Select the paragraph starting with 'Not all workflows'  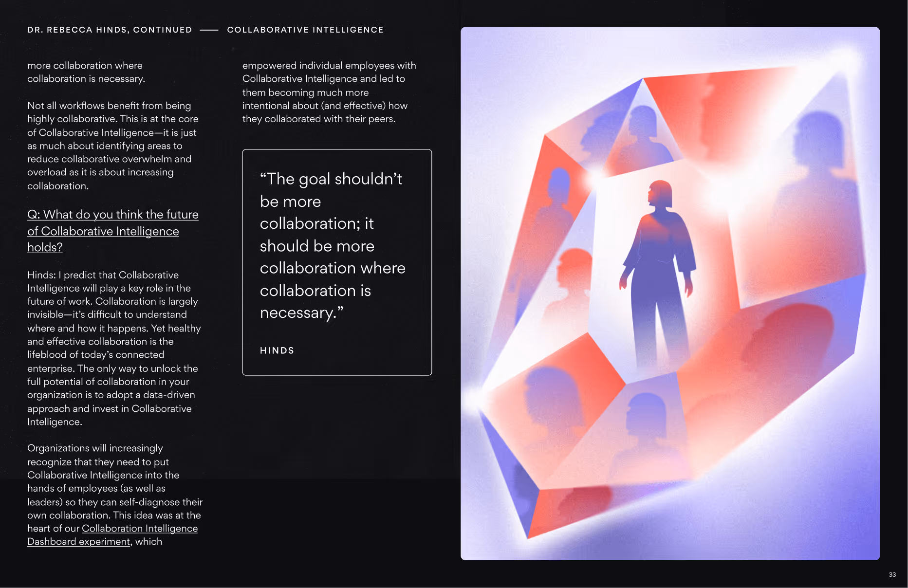pos(112,145)
